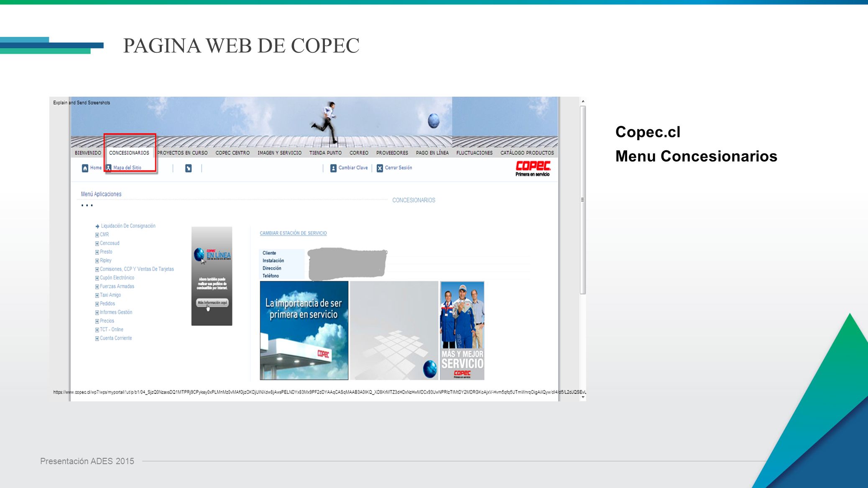Click La importancia de ser primera banner
868x488 pixels.
(x=304, y=331)
